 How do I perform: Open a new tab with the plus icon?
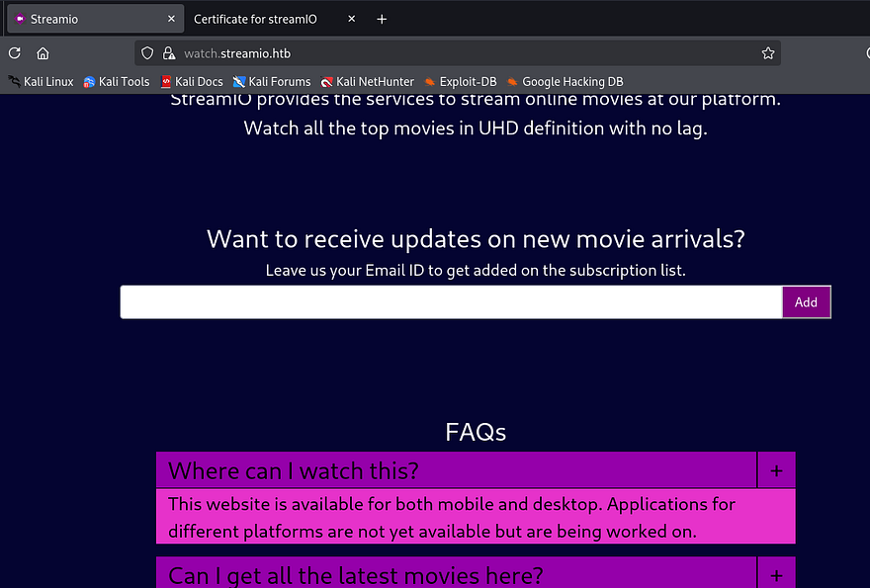(382, 19)
